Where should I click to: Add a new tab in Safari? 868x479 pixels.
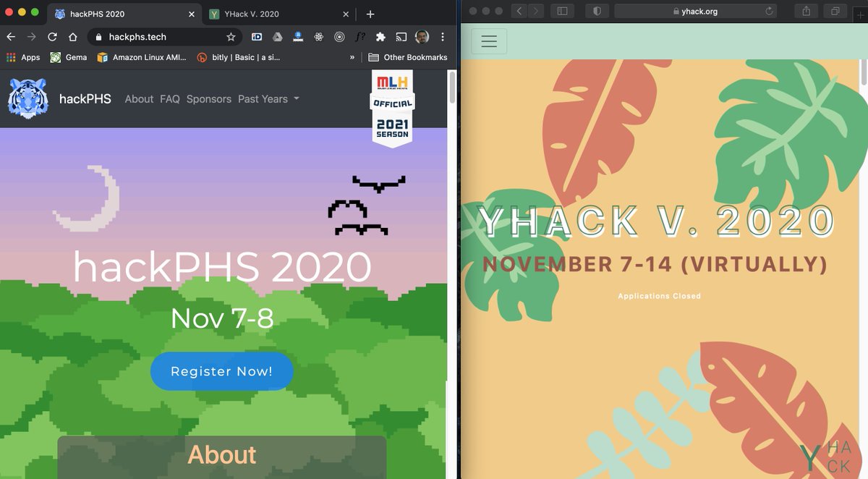tap(861, 14)
